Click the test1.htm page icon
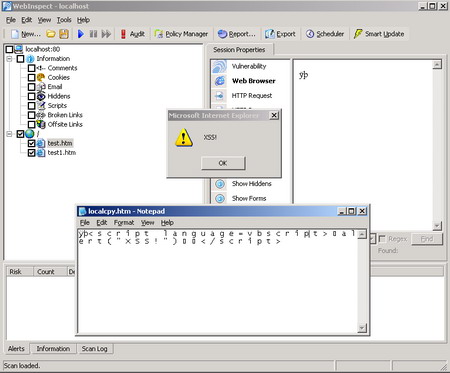The width and height of the screenshot is (450, 373). [x=41, y=153]
